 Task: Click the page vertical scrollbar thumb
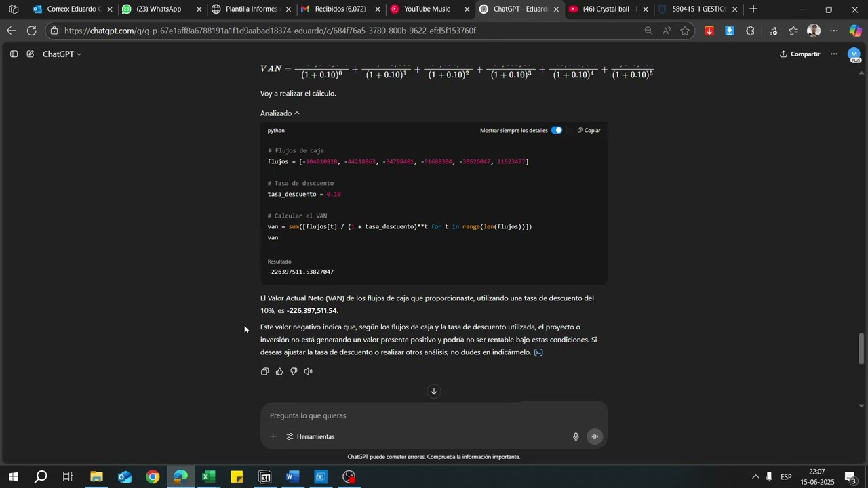coord(862,349)
